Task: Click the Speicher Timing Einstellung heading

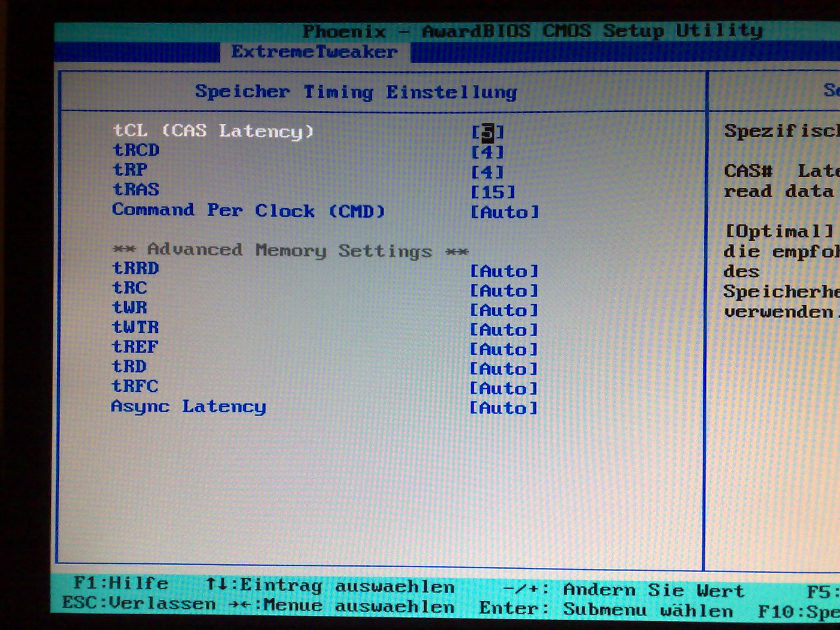Action: pos(356,92)
